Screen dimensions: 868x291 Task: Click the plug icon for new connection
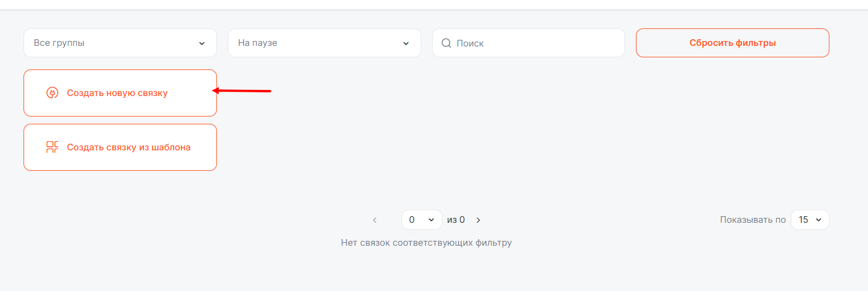pos(52,93)
